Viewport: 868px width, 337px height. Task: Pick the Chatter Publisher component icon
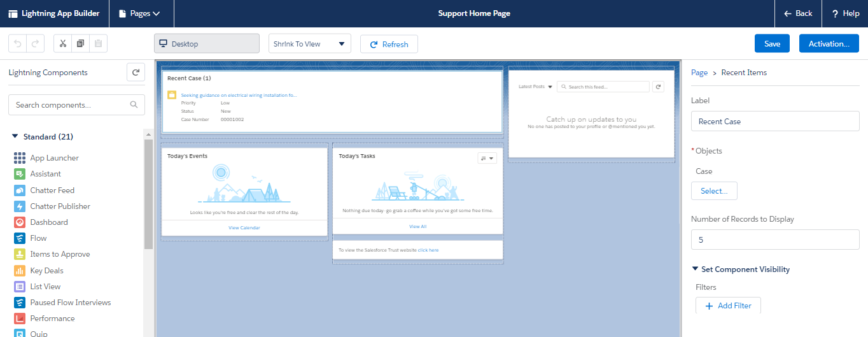pyautogui.click(x=19, y=206)
